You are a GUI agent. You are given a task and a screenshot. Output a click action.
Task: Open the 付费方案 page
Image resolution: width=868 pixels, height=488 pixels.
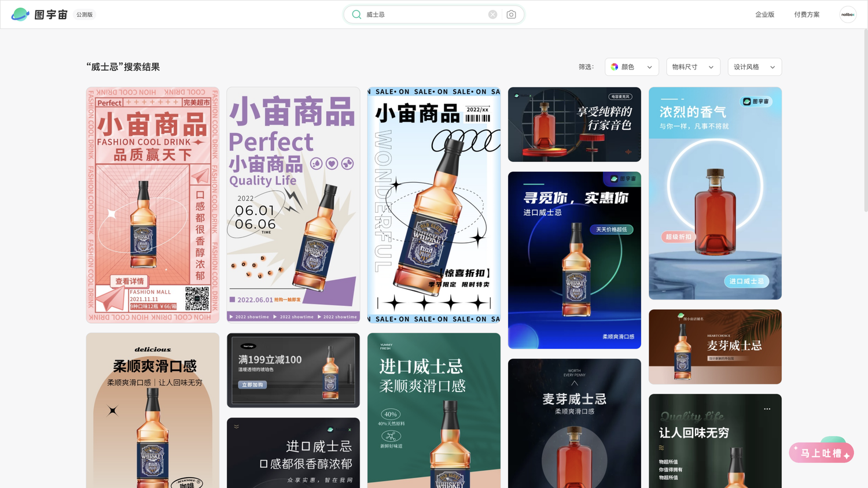[807, 14]
